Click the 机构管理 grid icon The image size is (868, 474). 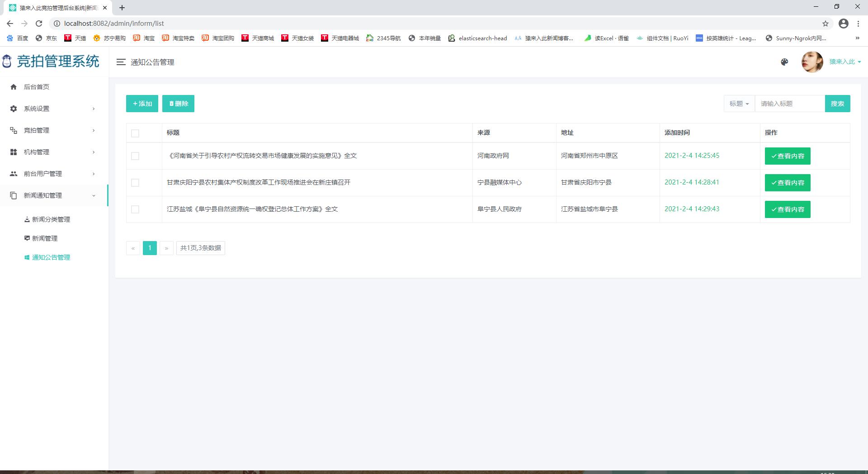[x=13, y=152]
